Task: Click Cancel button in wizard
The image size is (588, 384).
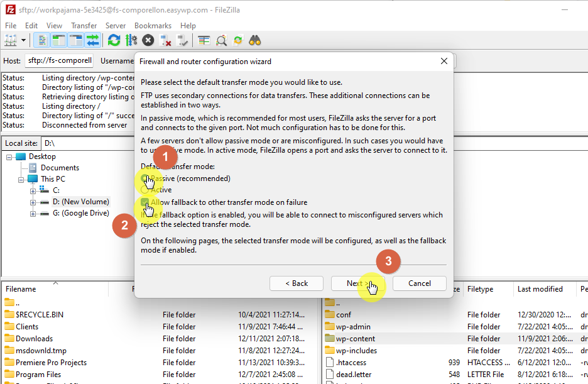Action: [419, 283]
